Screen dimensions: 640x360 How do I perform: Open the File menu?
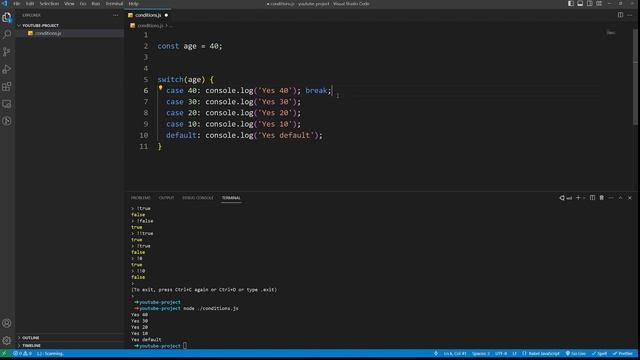pos(17,4)
